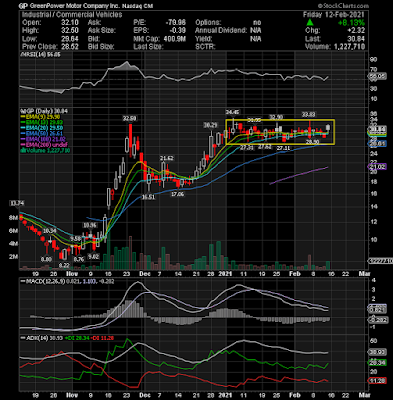This screenshot has width=393, height=400.
Task: Click the green Volume legend entry
Action: click(x=45, y=151)
